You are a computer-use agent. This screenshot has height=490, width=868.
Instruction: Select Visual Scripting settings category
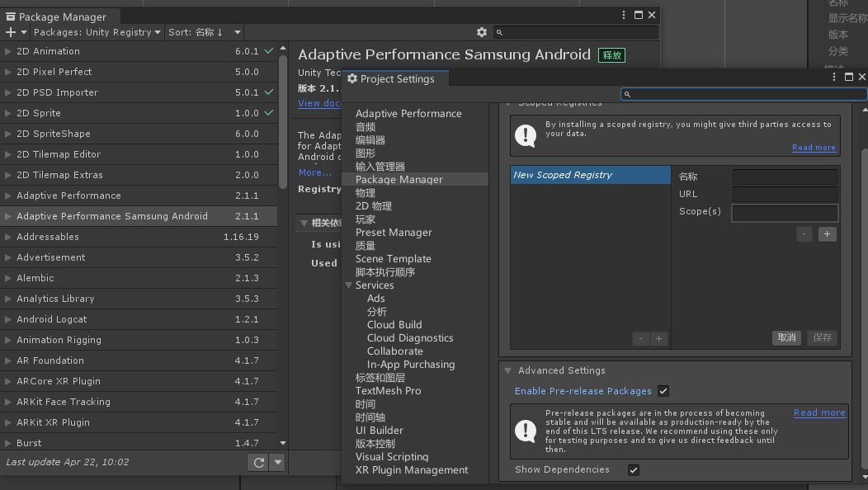point(392,457)
